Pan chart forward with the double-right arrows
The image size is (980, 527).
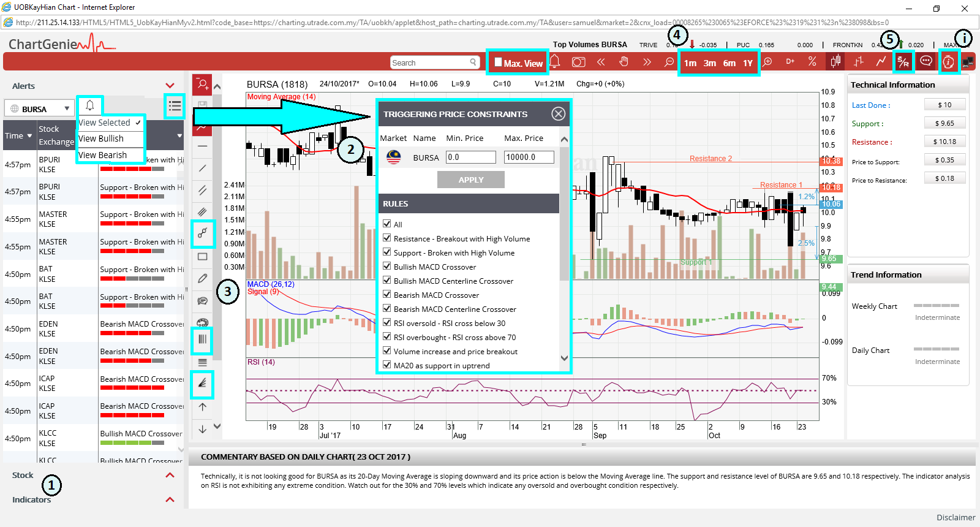click(x=647, y=62)
